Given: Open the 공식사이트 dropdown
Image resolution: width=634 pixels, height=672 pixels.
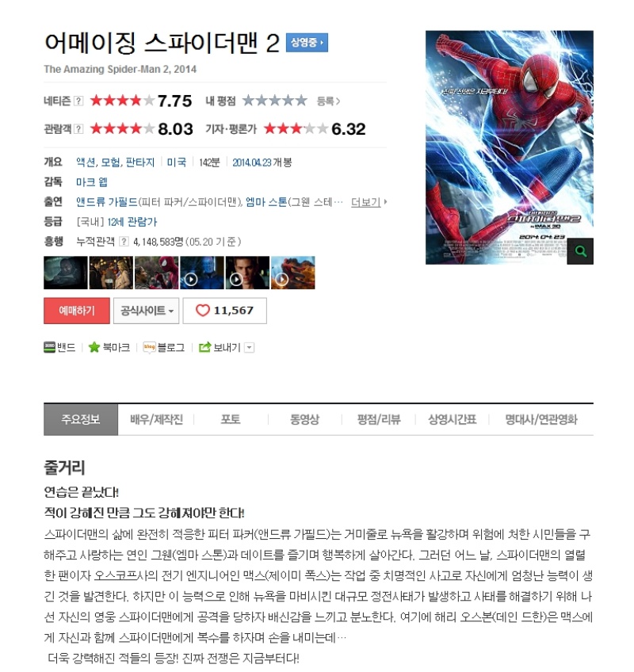Looking at the screenshot, I should point(146,311).
